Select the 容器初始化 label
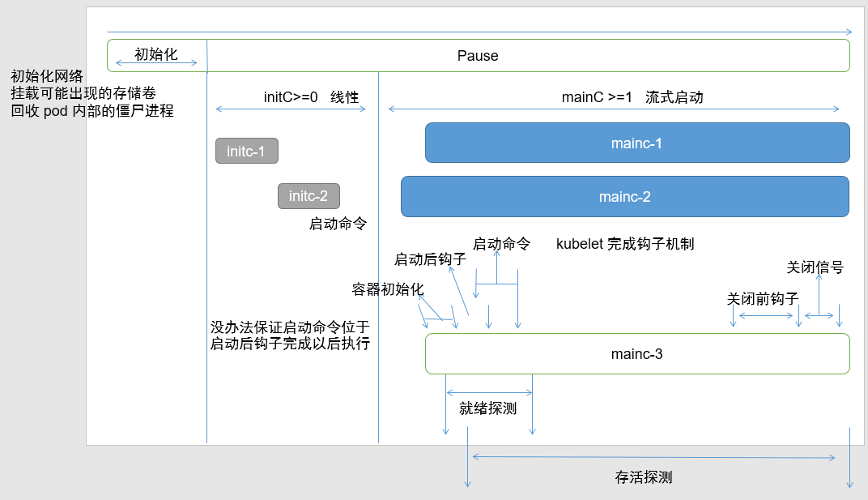The width and height of the screenshot is (868, 500). point(388,289)
